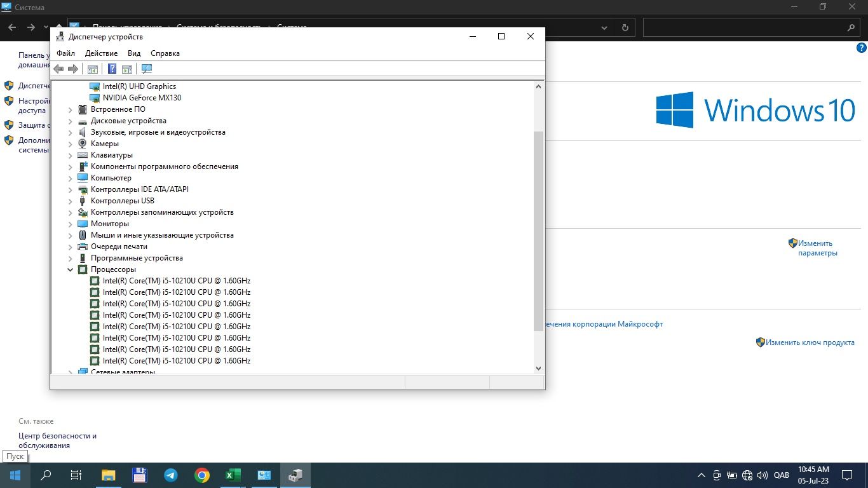Show hidden tray icons chevron

(702, 475)
